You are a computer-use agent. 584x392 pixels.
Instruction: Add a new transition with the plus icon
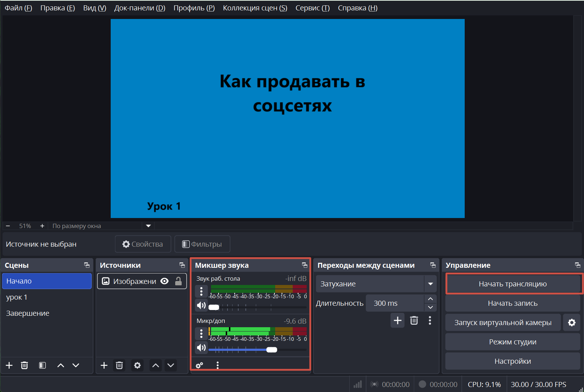398,320
